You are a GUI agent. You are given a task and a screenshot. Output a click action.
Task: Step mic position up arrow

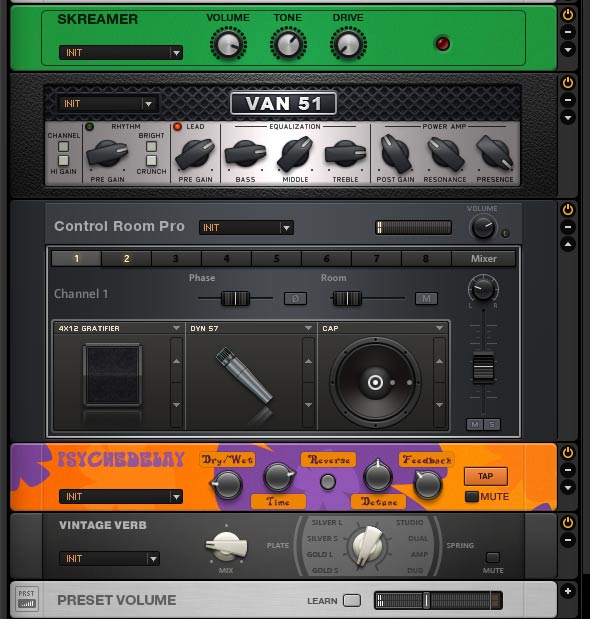click(439, 361)
